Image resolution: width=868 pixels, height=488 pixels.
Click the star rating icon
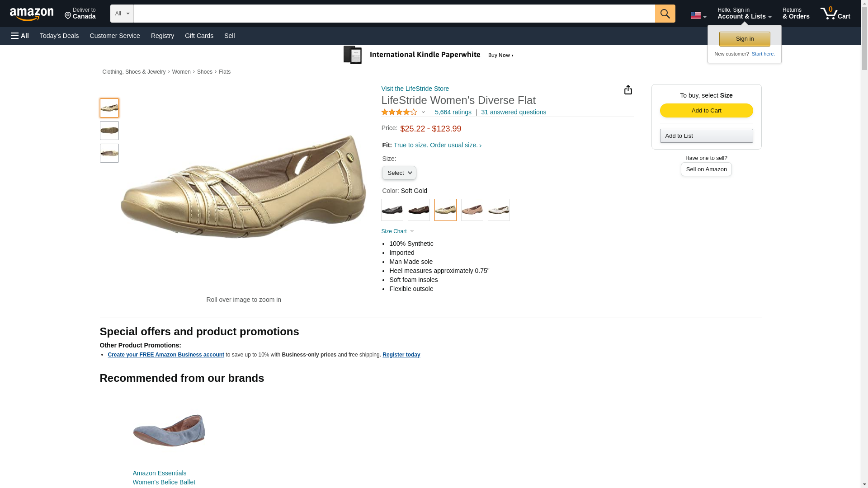point(399,112)
